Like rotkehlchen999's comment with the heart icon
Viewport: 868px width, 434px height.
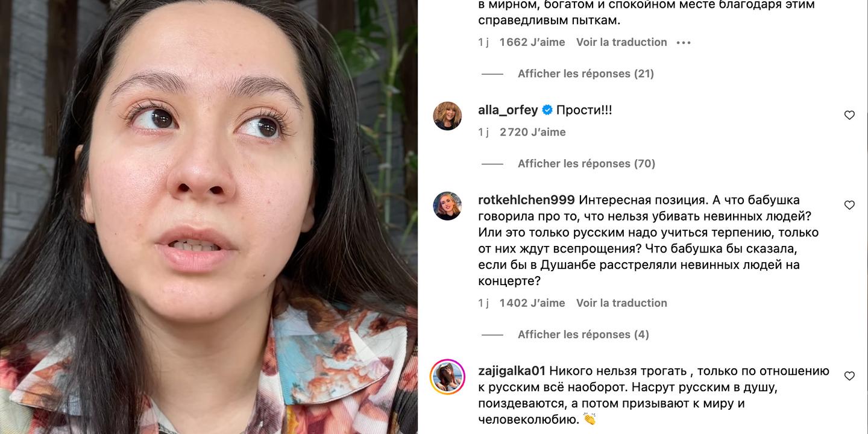(x=849, y=205)
